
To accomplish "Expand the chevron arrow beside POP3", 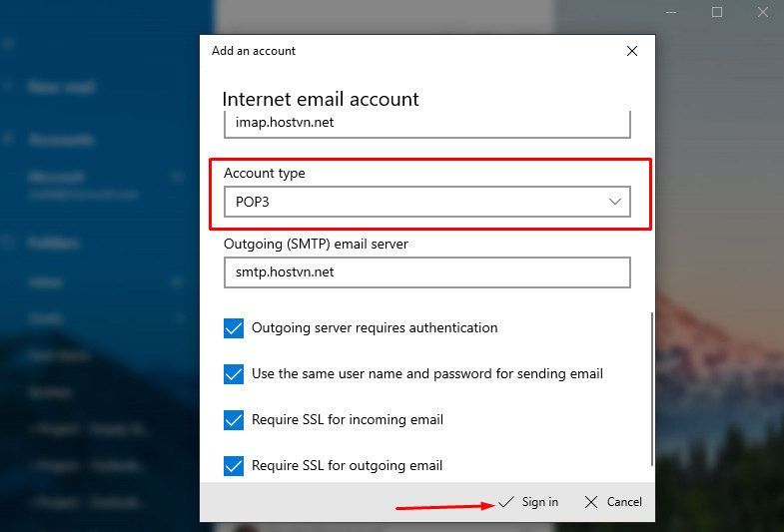I will point(615,202).
